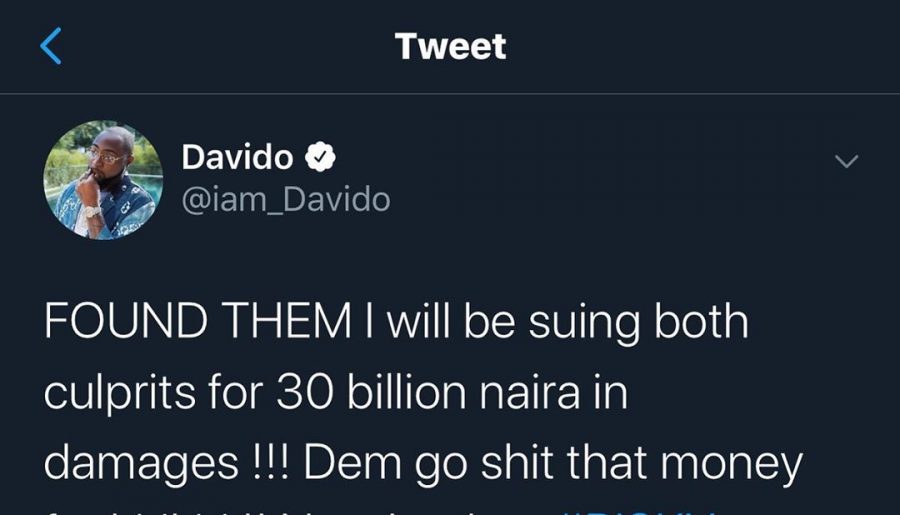Click the word "culprits" in the tweet
This screenshot has height=515, width=900.
(x=117, y=392)
